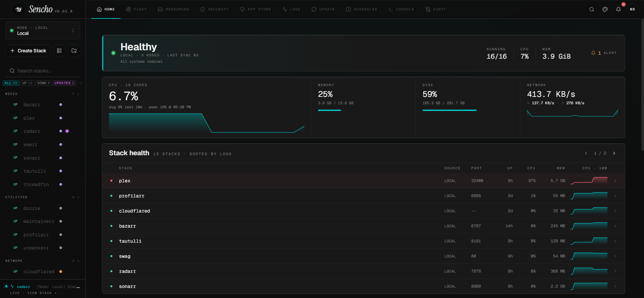Open the Schedules tab

pos(362,9)
